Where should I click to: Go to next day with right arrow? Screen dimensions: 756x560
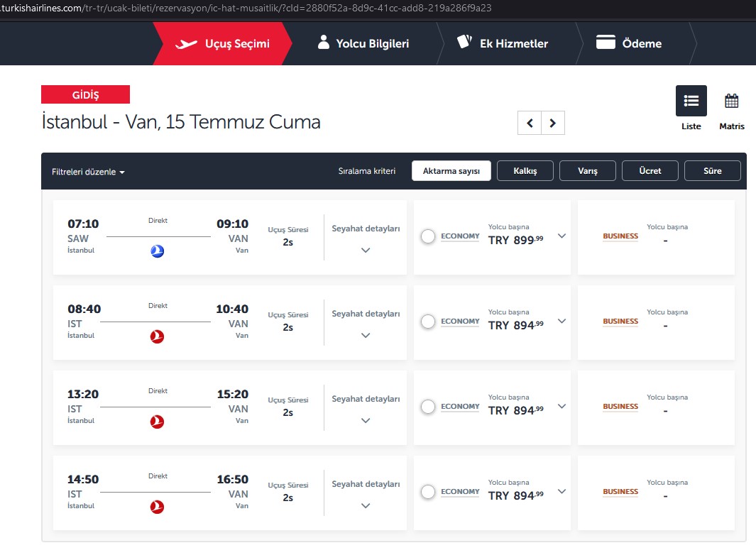pos(552,123)
